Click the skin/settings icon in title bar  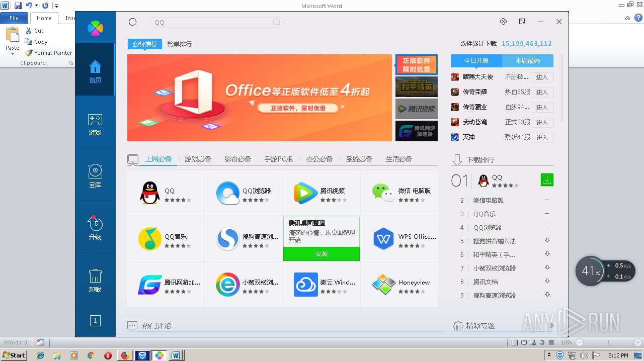click(503, 22)
